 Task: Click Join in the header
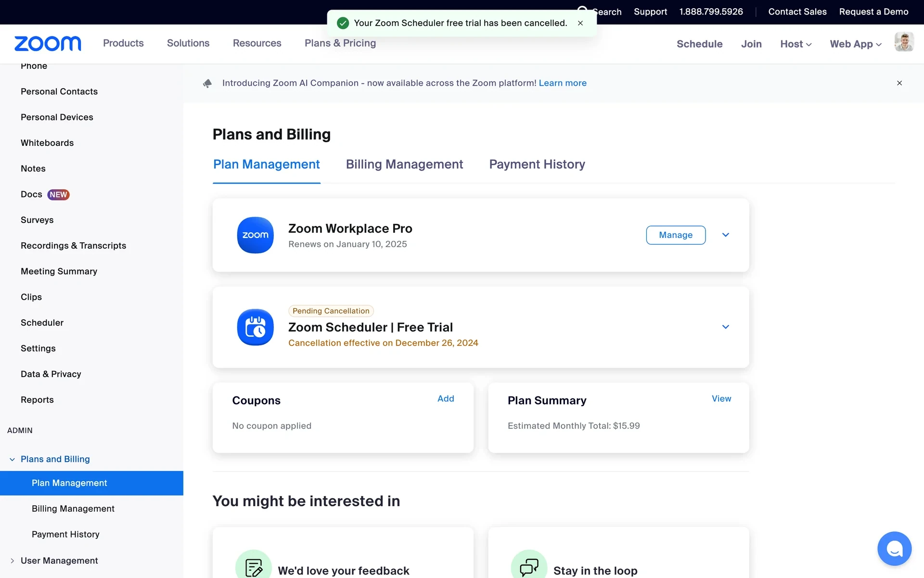tap(751, 44)
